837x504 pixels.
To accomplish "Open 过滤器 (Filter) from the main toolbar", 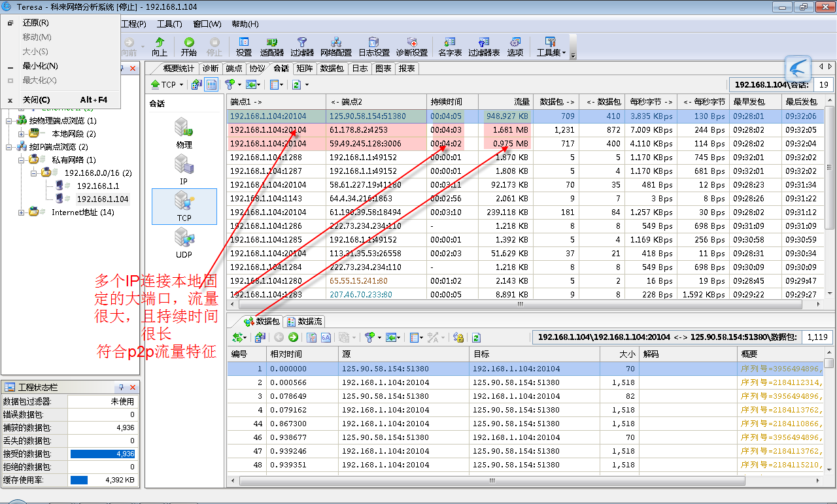I will [x=302, y=46].
